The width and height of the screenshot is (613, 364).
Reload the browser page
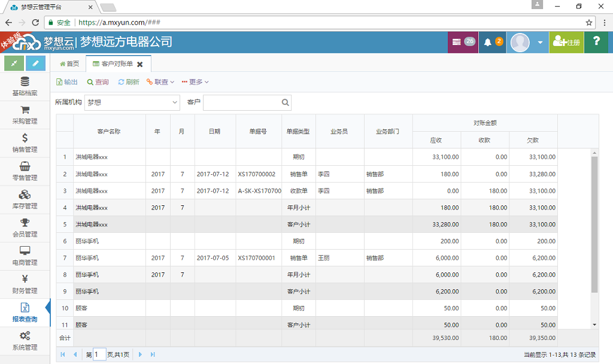point(35,23)
